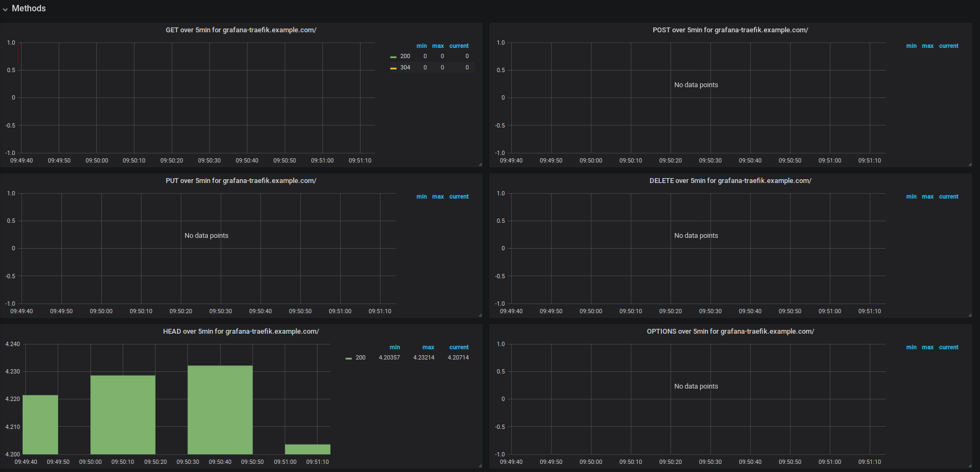Sort HEAD legend by max

coord(428,348)
